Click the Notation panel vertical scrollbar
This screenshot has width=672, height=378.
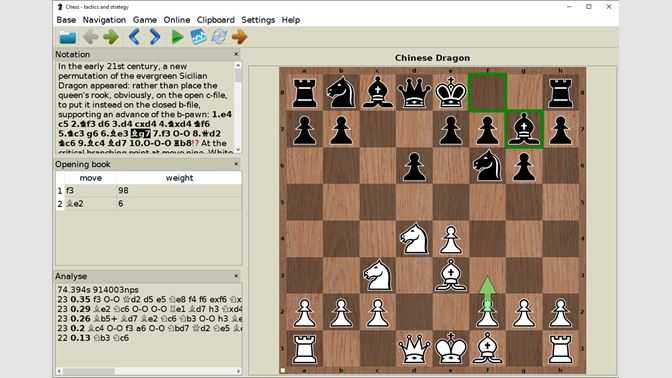click(x=238, y=107)
